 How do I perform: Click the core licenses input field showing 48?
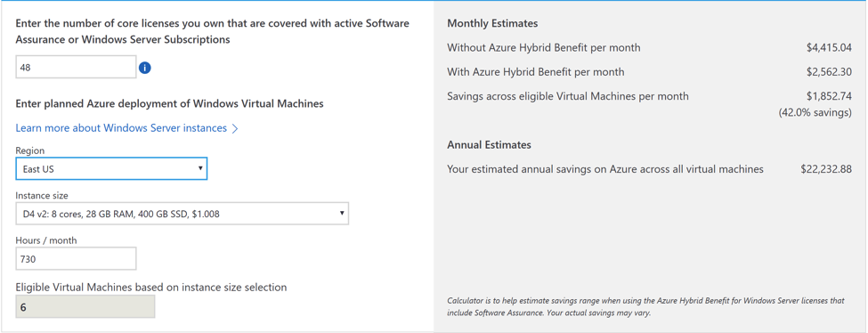pyautogui.click(x=76, y=67)
